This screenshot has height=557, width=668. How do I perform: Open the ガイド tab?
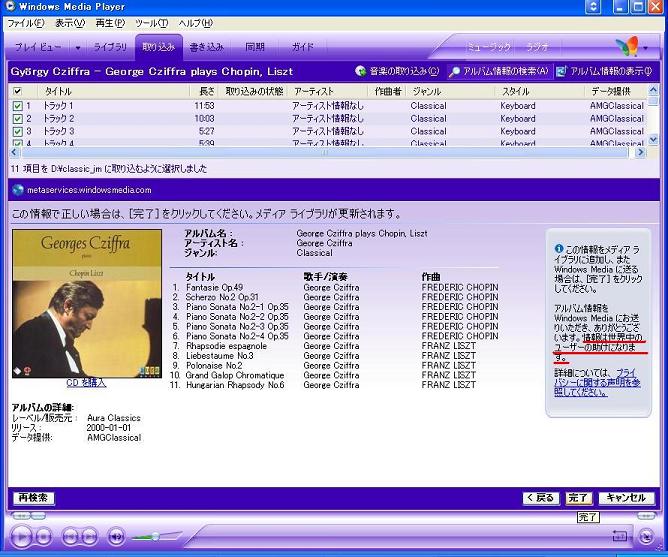click(302, 47)
